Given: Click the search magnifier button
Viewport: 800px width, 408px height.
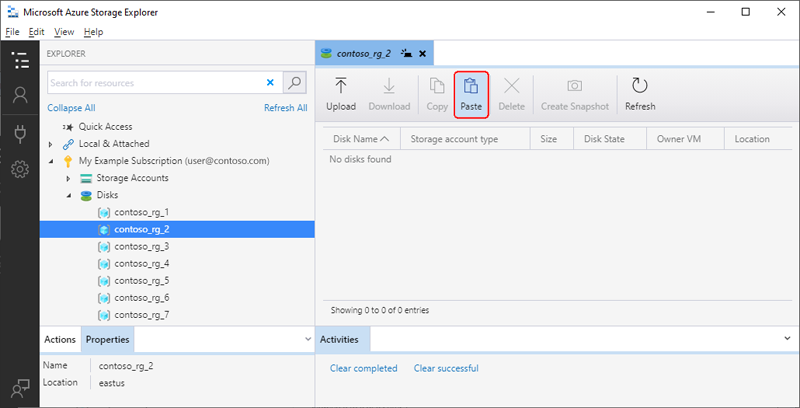Looking at the screenshot, I should pyautogui.click(x=294, y=83).
